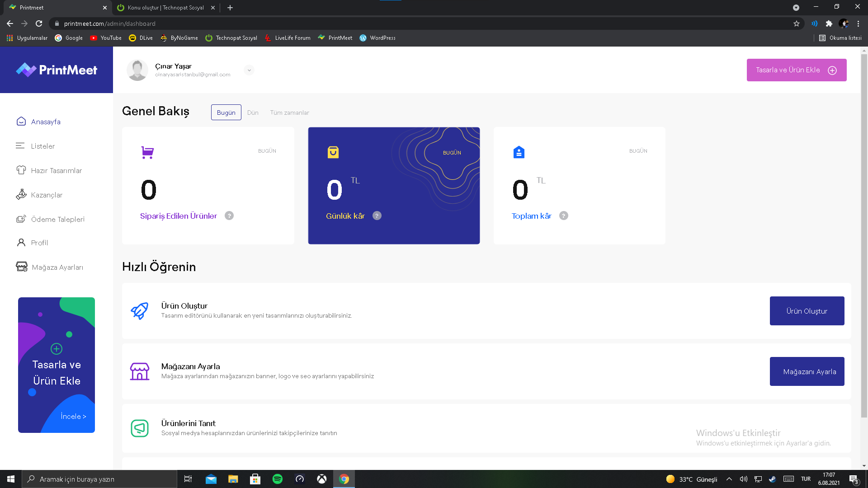The height and width of the screenshot is (488, 868).
Task: Click the PrintMeet logo in sidebar
Action: point(57,70)
